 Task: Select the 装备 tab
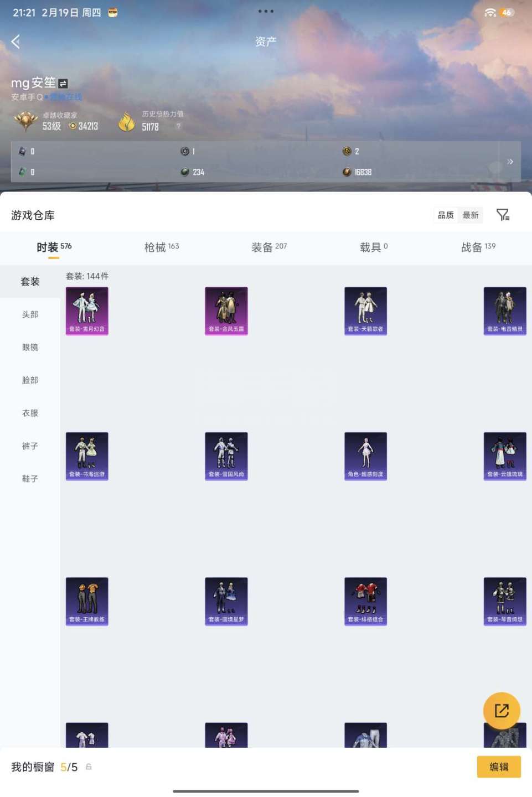[269, 247]
